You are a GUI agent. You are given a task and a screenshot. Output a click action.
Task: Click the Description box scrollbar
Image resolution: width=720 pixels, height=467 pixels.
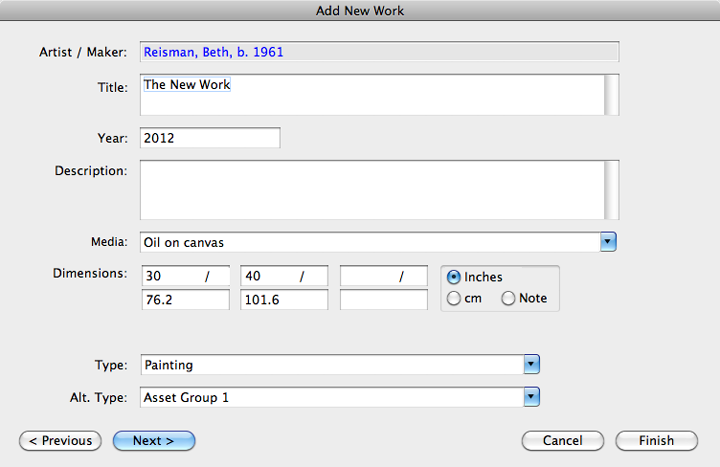click(612, 190)
